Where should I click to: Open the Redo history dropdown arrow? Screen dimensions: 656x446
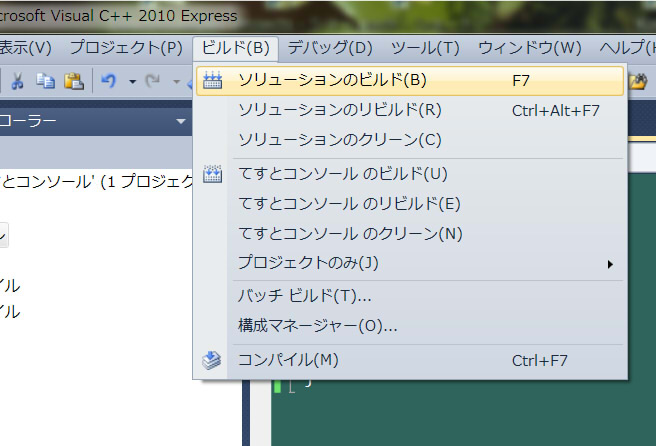[177, 81]
